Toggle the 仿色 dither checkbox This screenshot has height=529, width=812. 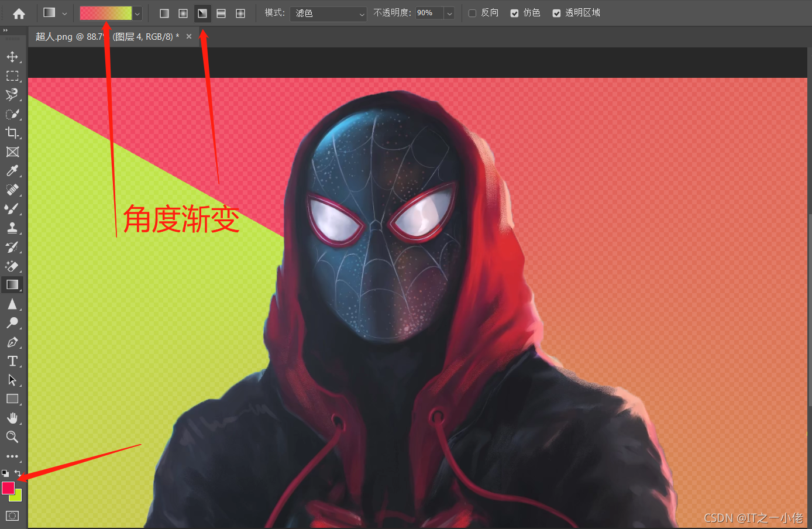[514, 13]
